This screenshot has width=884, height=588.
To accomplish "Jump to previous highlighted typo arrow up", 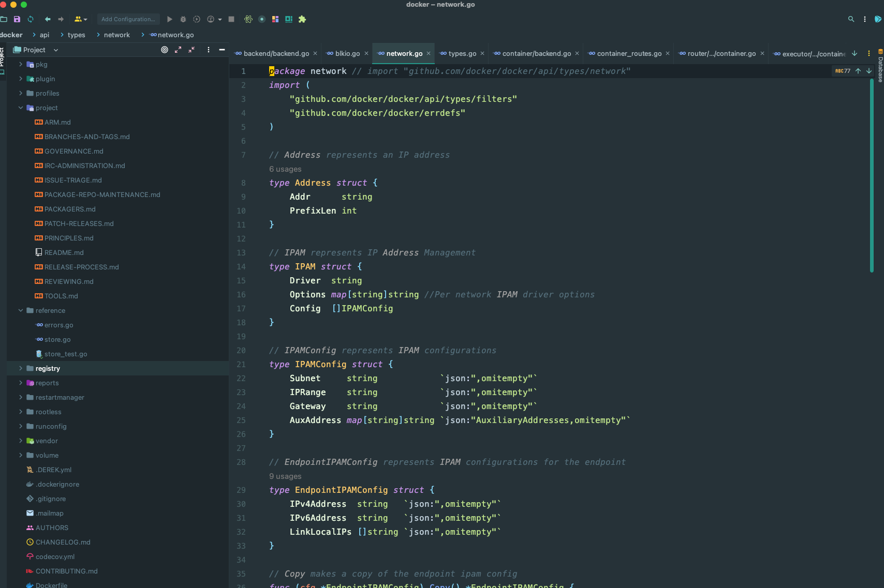I will pyautogui.click(x=858, y=71).
